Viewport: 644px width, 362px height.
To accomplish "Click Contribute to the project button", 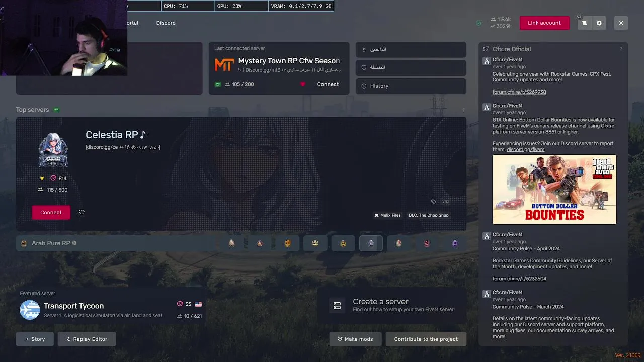I will (x=426, y=339).
